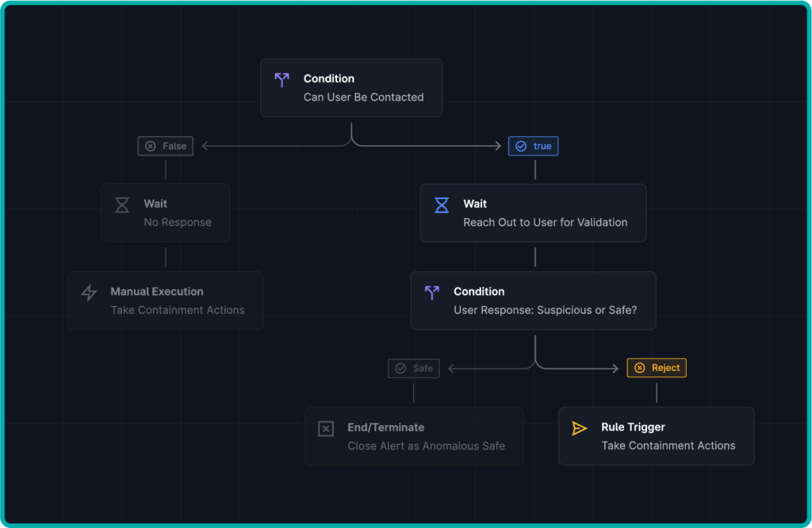Select the hourglass icon on No Response Wait node
812x528 pixels.
pos(122,204)
